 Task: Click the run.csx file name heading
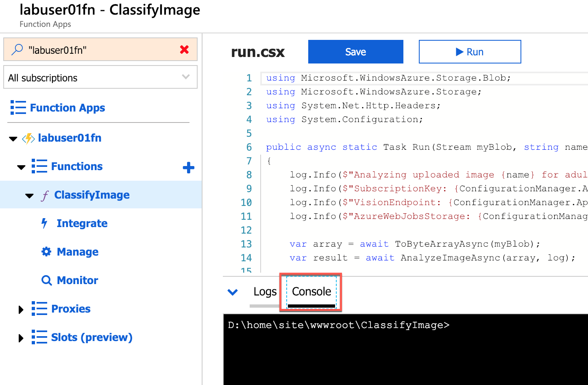(258, 52)
